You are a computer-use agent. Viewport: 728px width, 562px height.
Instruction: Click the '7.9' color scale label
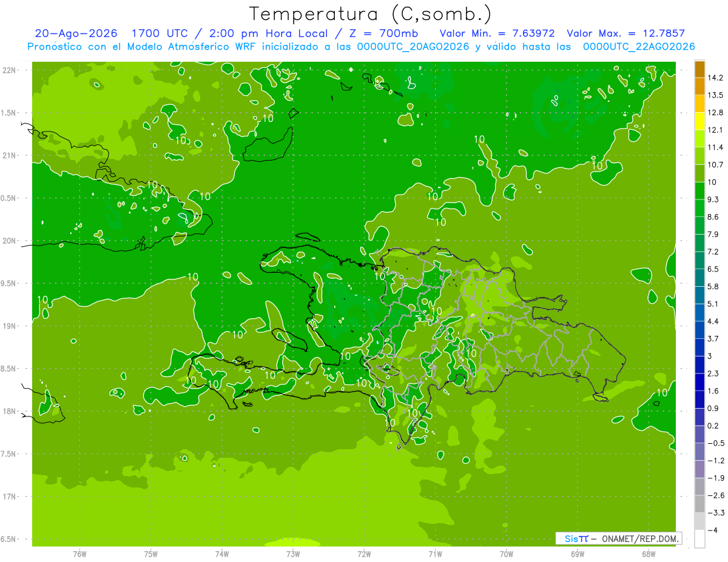pos(713,234)
